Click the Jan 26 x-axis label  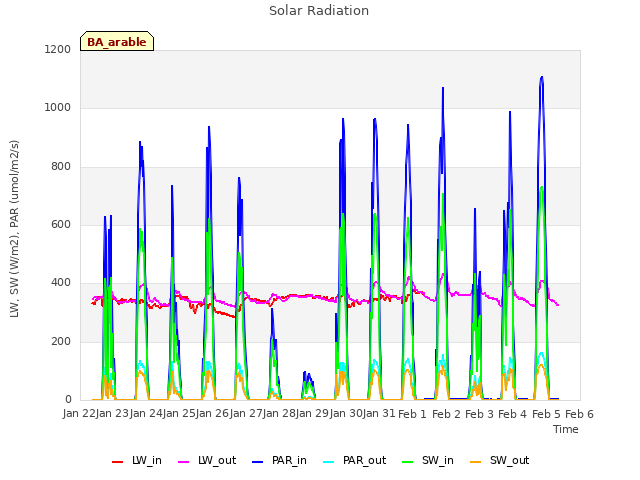tap(213, 414)
